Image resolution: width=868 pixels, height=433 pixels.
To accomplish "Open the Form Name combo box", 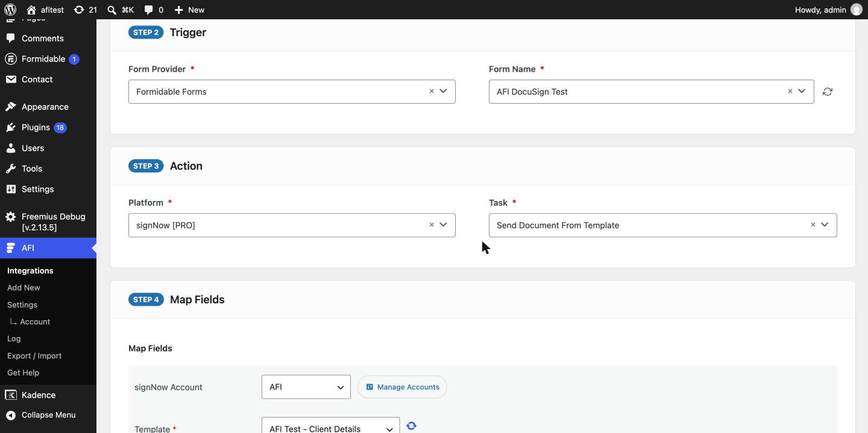I will [652, 92].
